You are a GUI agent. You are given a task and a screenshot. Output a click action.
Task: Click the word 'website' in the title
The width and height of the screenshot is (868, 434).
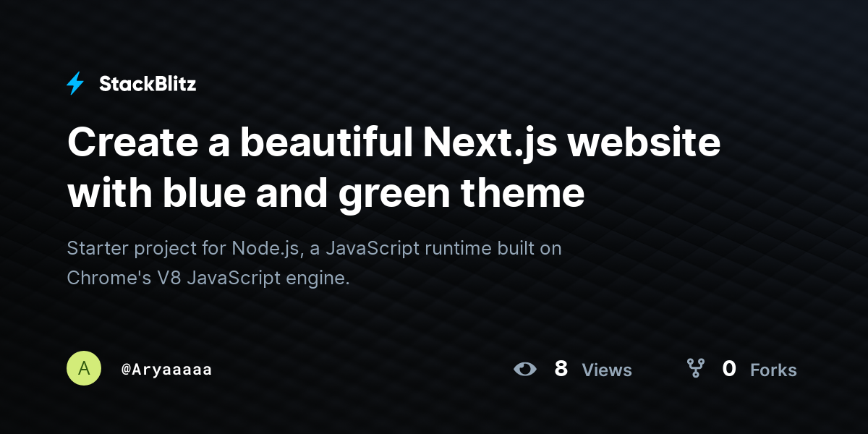(644, 142)
